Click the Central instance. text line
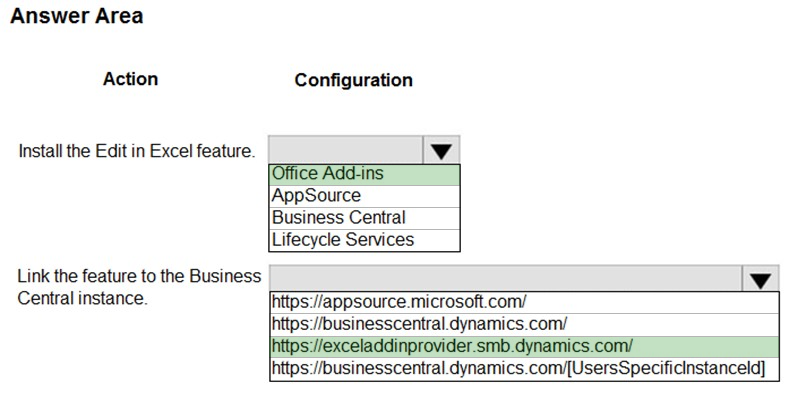This screenshot has height=394, width=789. pos(83,298)
